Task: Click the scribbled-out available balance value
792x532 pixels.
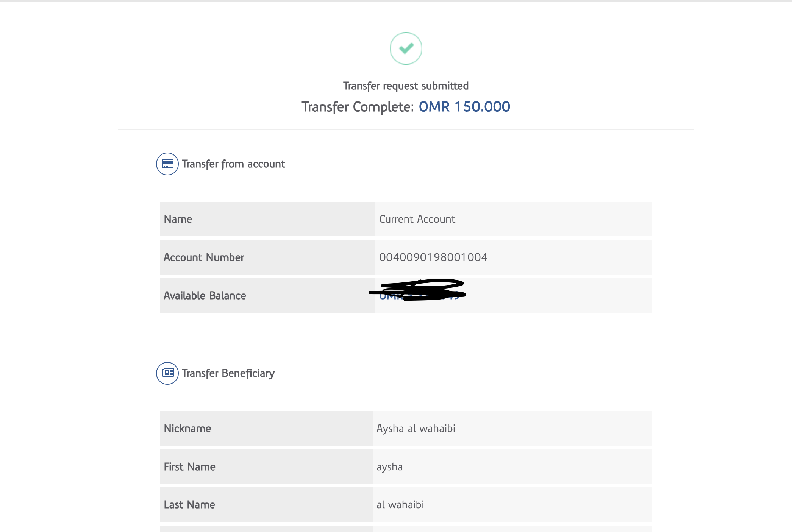Action: pyautogui.click(x=419, y=291)
